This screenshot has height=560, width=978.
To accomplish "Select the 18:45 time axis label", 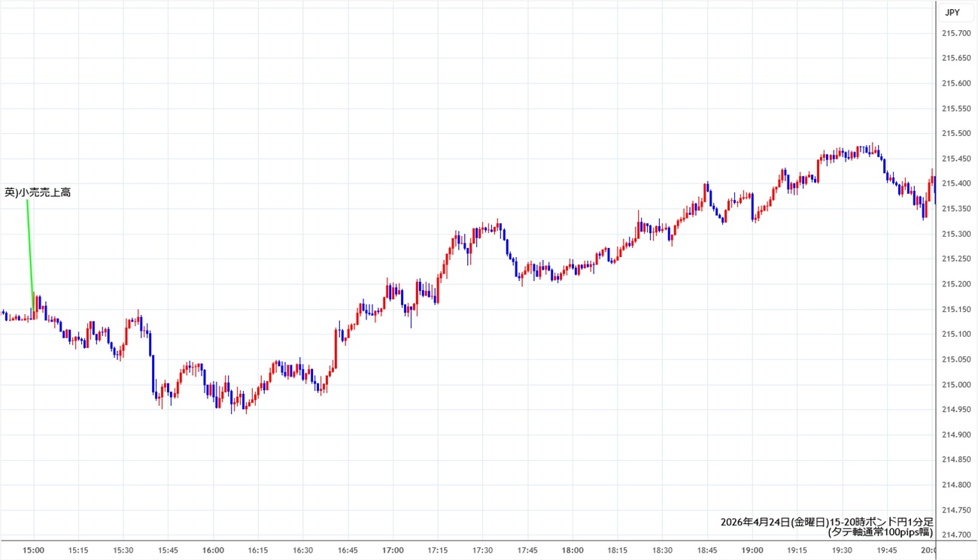I will tap(707, 550).
